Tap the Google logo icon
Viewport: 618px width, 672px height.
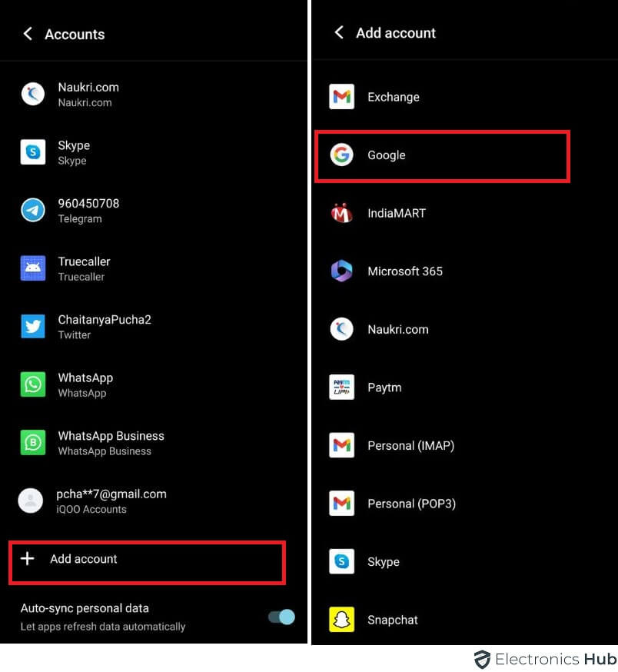pos(341,155)
